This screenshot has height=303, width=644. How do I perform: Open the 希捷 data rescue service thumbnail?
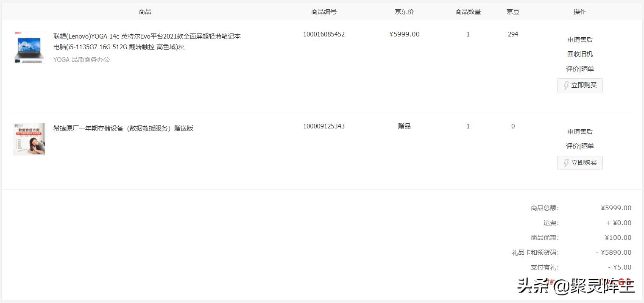[28, 139]
